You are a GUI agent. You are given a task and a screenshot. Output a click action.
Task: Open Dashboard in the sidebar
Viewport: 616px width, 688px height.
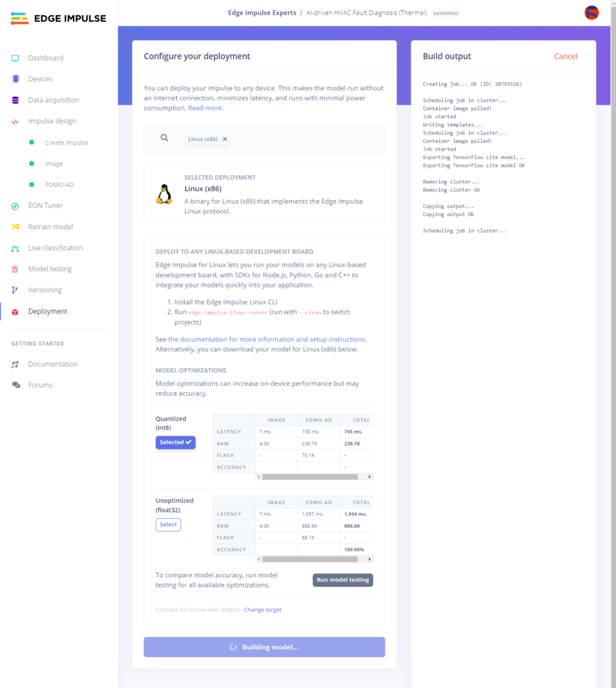[x=45, y=58]
